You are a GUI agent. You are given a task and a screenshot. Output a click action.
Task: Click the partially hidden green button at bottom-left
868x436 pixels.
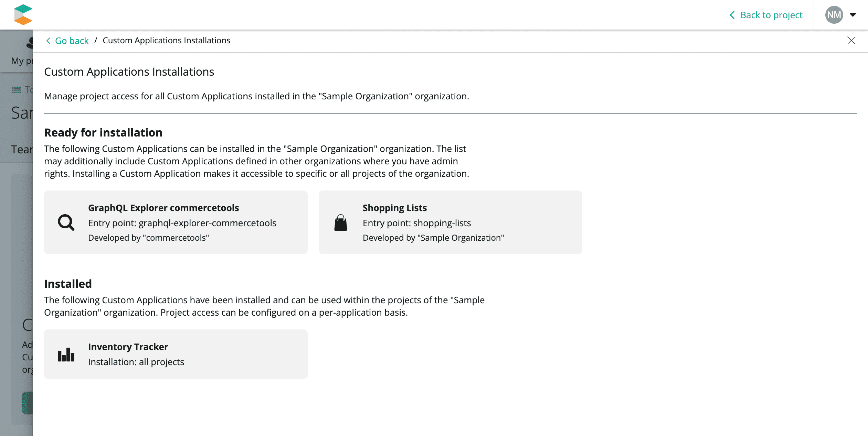[28, 403]
